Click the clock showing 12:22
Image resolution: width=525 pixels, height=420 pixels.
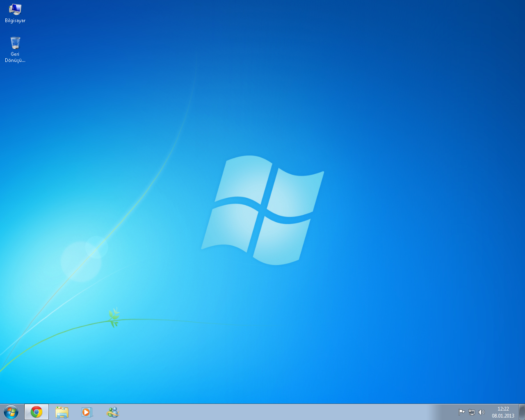503,409
